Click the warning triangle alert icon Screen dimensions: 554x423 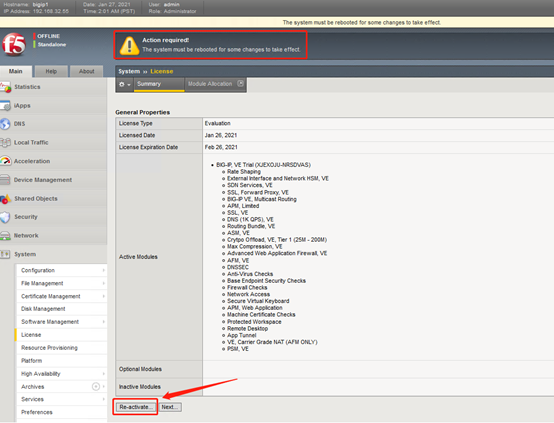pos(129,46)
